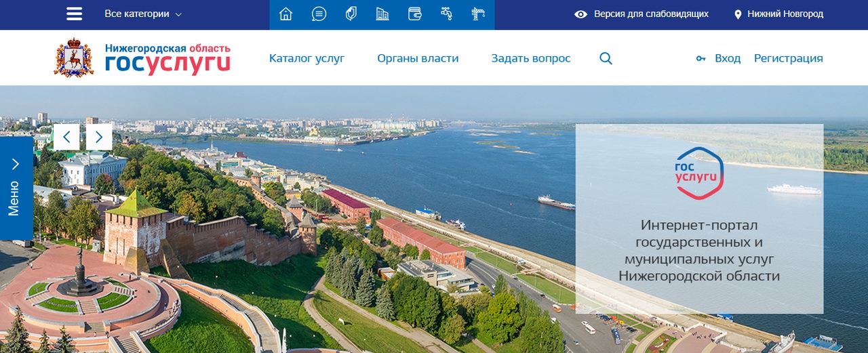Click the Нижегородская область coat of arms
The width and height of the screenshot is (868, 353).
pos(73,58)
